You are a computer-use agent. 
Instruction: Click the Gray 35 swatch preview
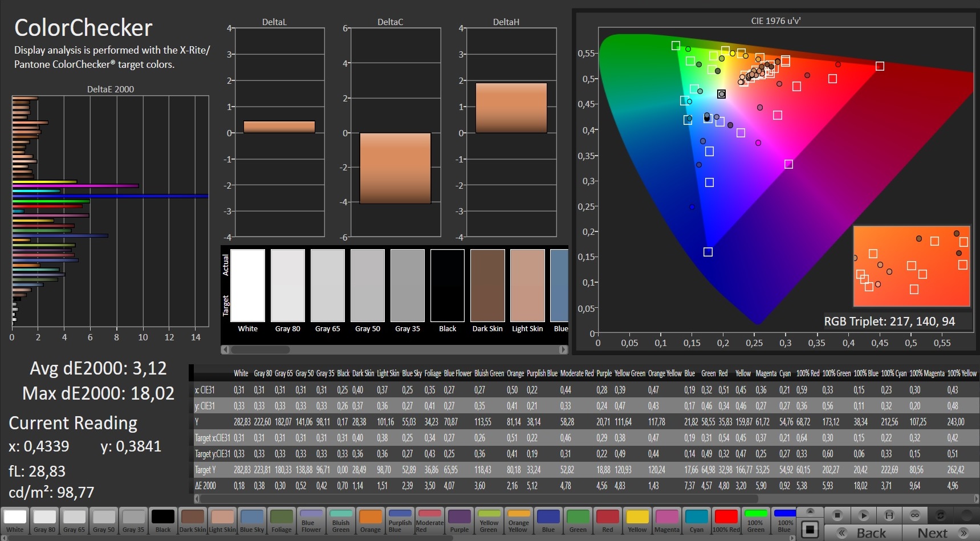(408, 286)
